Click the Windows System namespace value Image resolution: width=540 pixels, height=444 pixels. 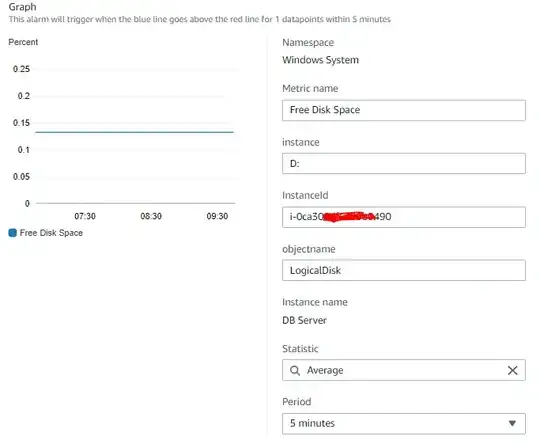(320, 60)
